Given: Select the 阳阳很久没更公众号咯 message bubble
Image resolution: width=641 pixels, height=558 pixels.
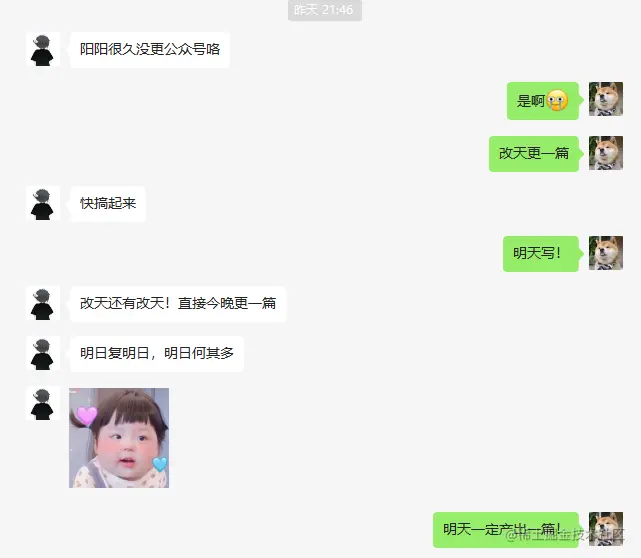Looking at the screenshot, I should click(x=150, y=49).
